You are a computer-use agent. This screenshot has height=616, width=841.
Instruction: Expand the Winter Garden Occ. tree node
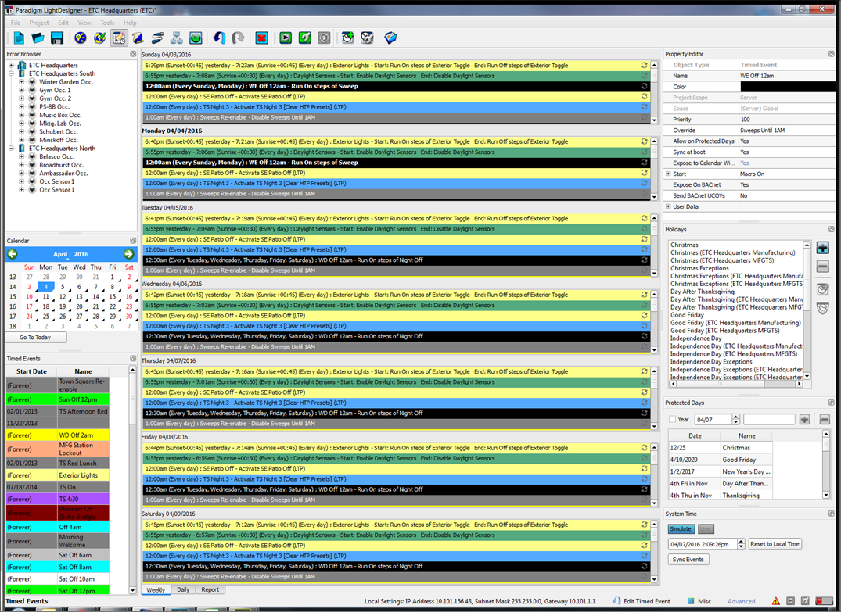22,82
